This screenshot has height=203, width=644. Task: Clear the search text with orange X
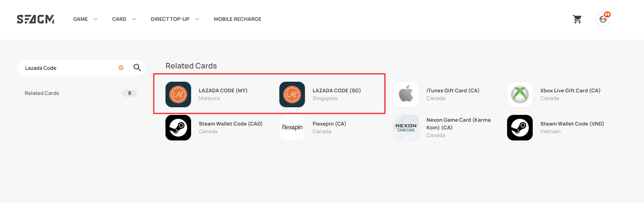121,68
